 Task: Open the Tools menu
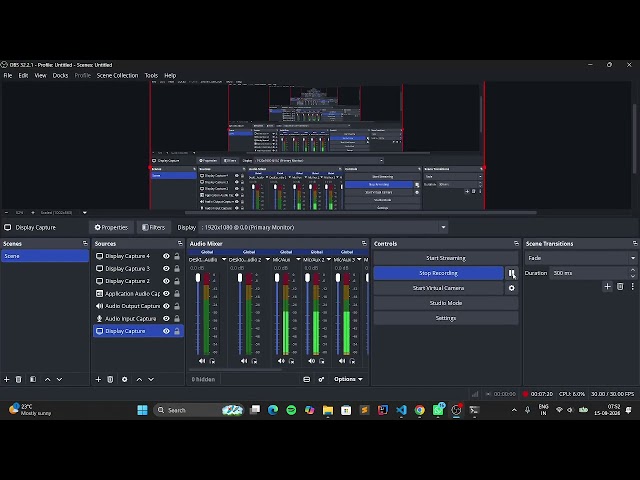(151, 76)
